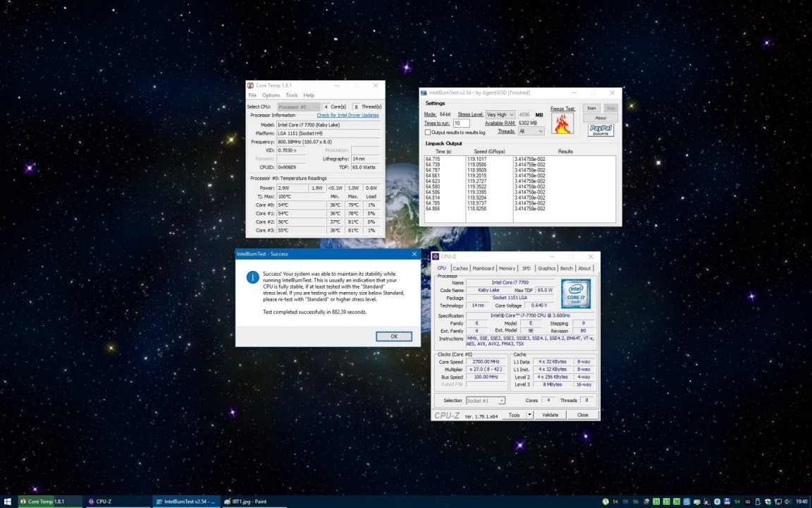
Task: Click the Tools button in CPU-Z
Action: [x=514, y=415]
